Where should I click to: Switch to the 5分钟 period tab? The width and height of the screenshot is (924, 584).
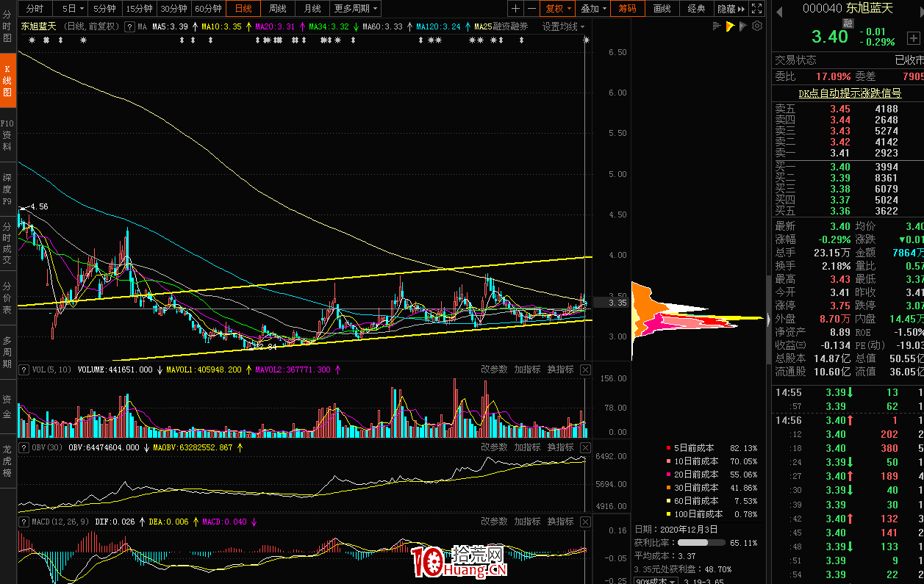(105, 9)
